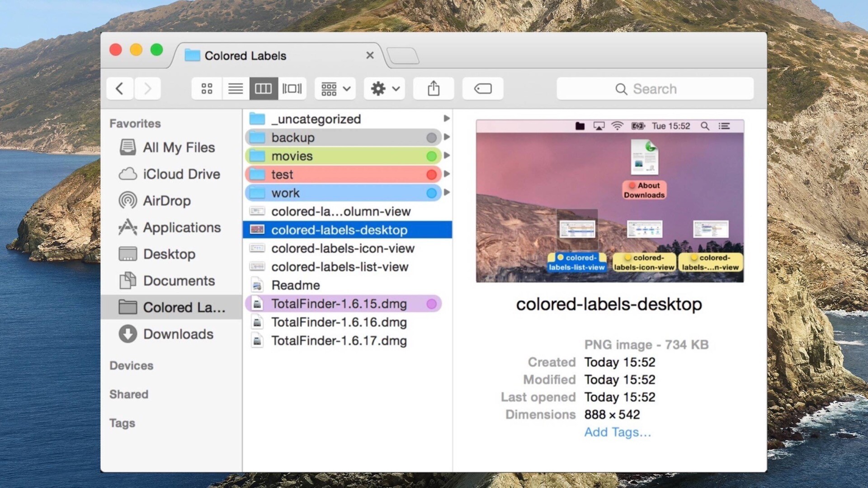
Task: Click the Dimensions value 888 × 542
Action: [612, 414]
